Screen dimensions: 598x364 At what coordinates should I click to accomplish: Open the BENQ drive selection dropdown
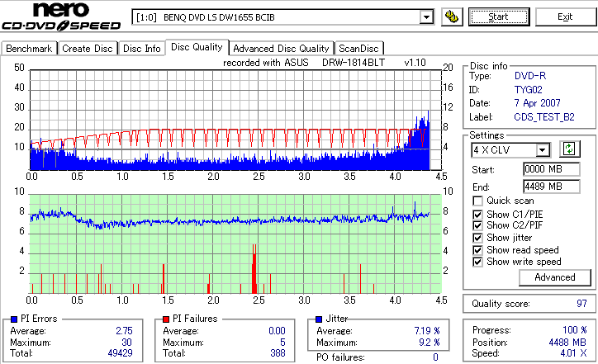pos(426,17)
